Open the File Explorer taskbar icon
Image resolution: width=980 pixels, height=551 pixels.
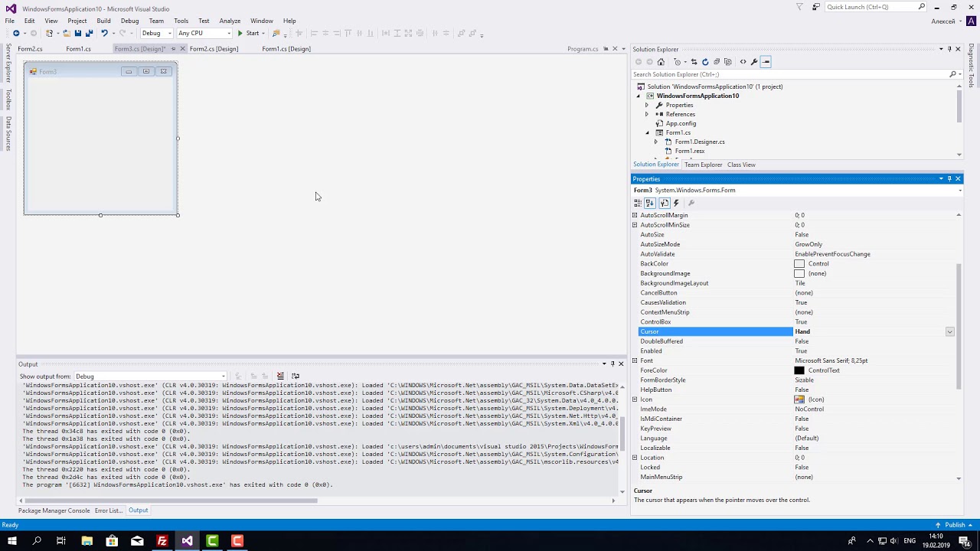tap(87, 541)
